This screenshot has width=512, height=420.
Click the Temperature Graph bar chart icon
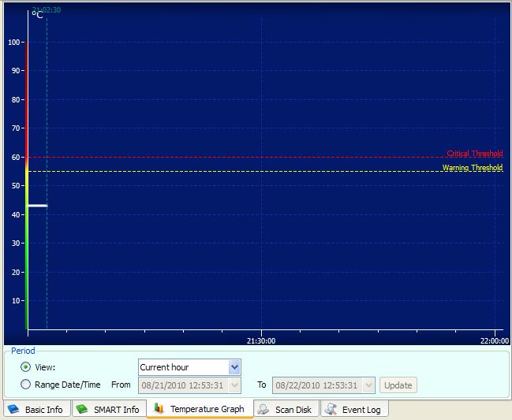[x=159, y=408]
